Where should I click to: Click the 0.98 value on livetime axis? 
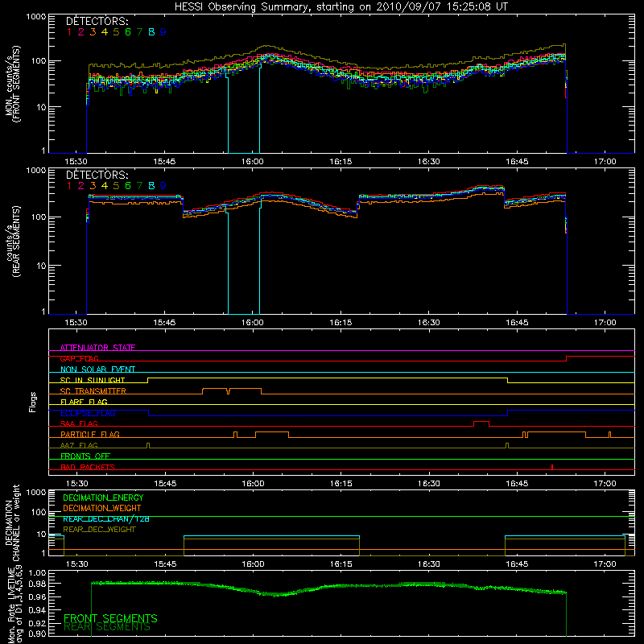click(x=37, y=584)
